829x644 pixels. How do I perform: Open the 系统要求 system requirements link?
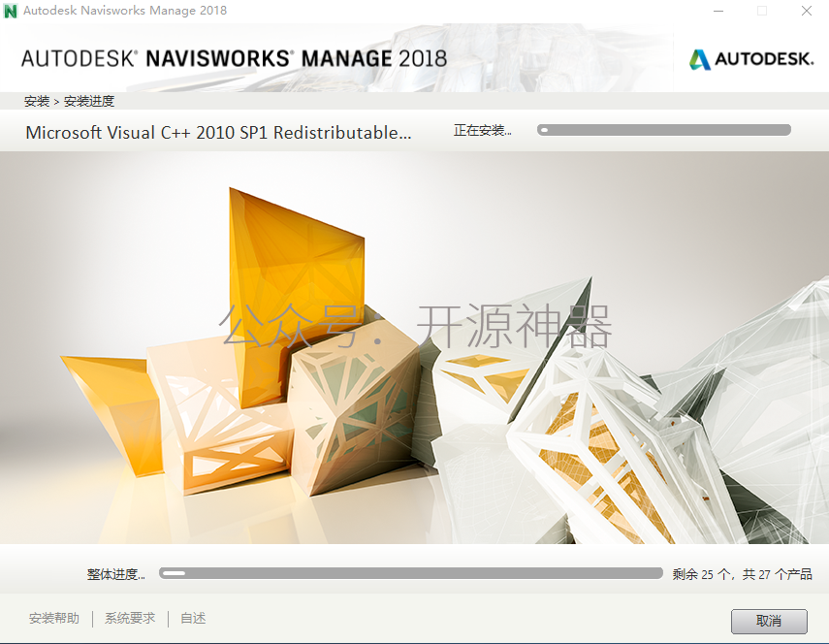[130, 618]
